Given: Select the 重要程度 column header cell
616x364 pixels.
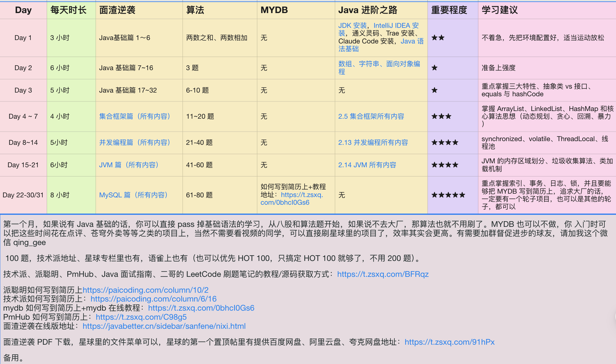Looking at the screenshot, I should pyautogui.click(x=452, y=10).
